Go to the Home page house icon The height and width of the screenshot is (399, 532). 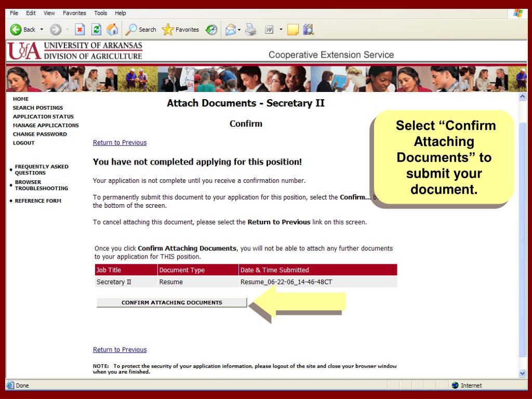(x=112, y=30)
